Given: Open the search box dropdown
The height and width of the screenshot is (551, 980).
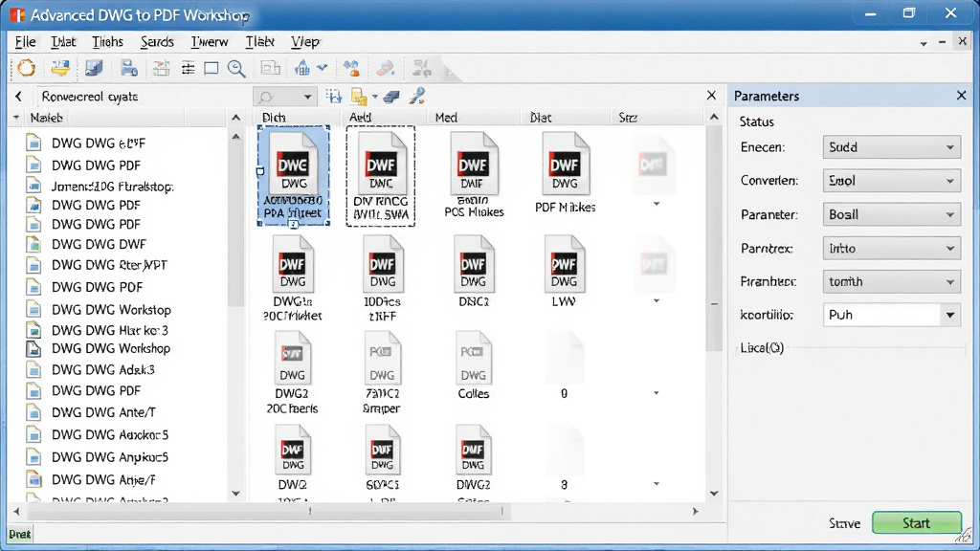Looking at the screenshot, I should (307, 97).
